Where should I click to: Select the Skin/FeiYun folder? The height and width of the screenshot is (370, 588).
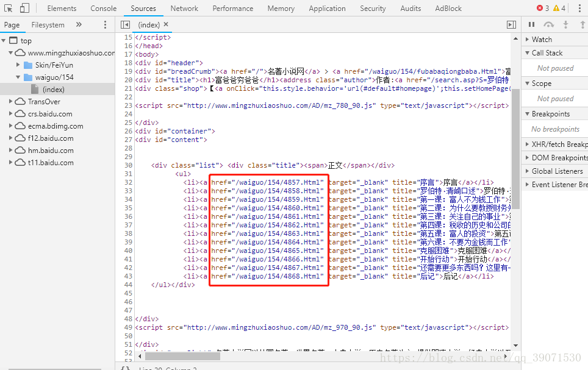[54, 65]
